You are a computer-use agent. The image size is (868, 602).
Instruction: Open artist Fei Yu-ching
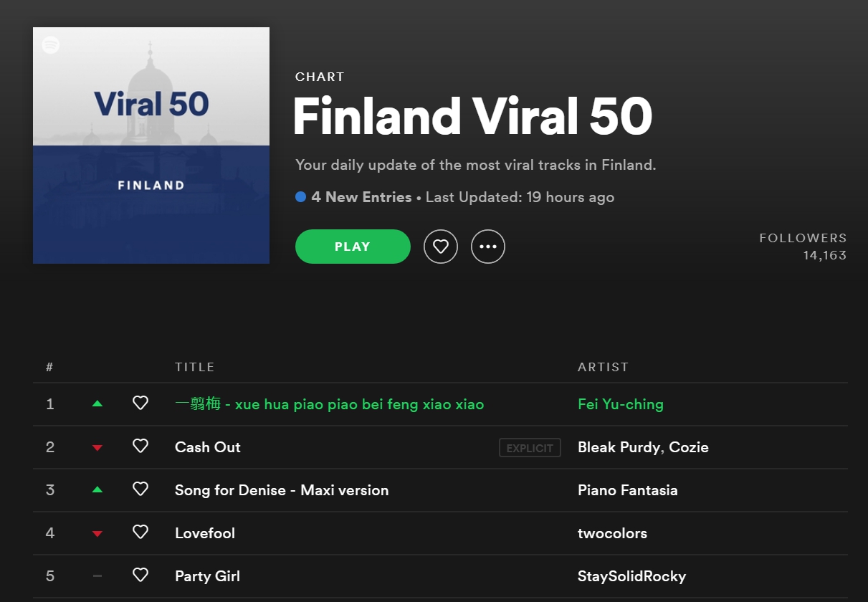[x=621, y=404]
